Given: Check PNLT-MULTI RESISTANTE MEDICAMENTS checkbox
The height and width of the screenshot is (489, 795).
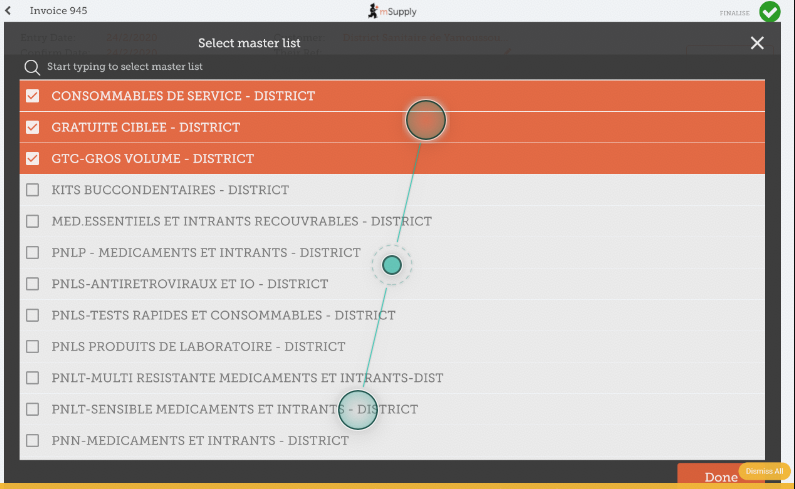Looking at the screenshot, I should tap(32, 378).
